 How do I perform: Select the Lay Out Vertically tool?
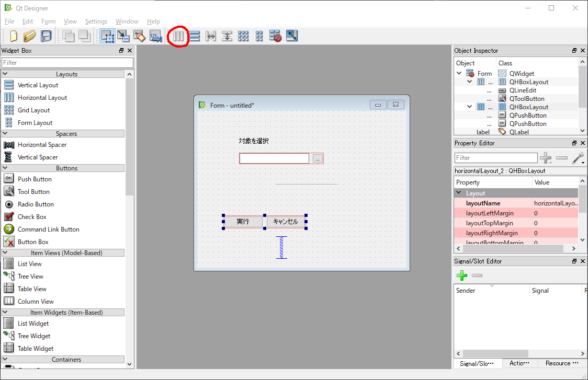[x=194, y=36]
